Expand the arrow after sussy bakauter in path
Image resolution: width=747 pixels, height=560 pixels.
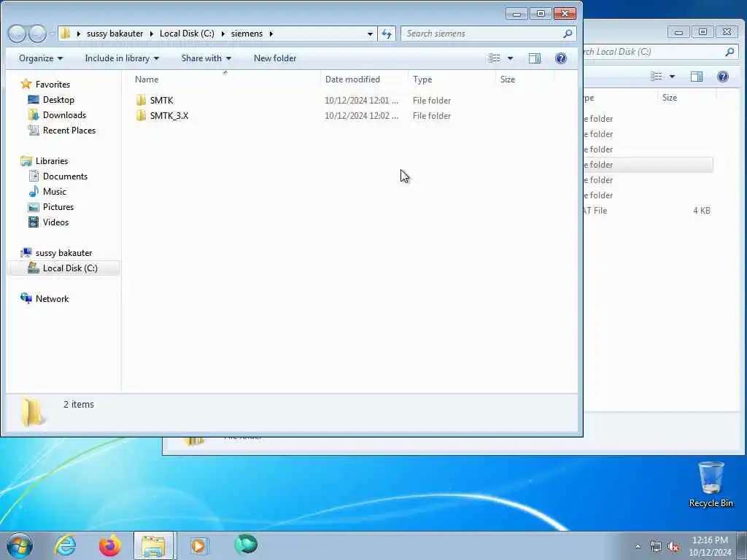[151, 34]
